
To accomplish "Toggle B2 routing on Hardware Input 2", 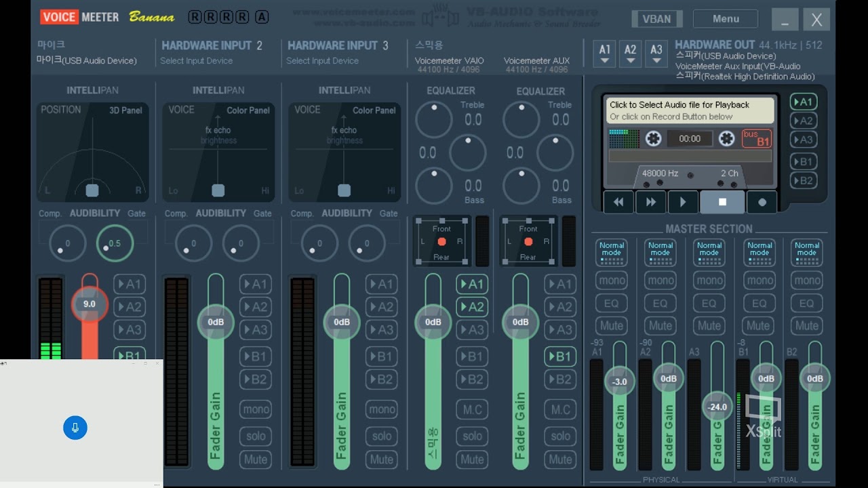I will coord(256,380).
